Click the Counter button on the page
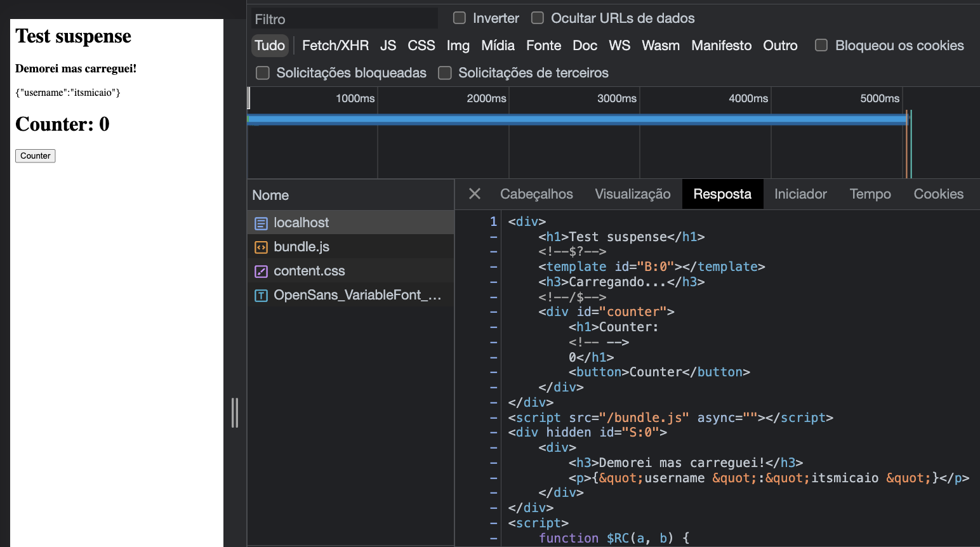Image resolution: width=980 pixels, height=547 pixels. (x=36, y=156)
